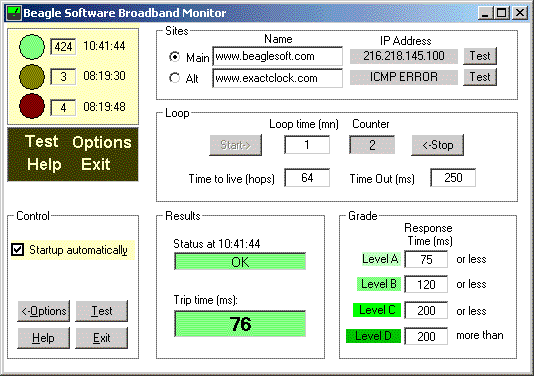Click the Level B response time field
The width and height of the screenshot is (534, 376).
[x=426, y=284]
